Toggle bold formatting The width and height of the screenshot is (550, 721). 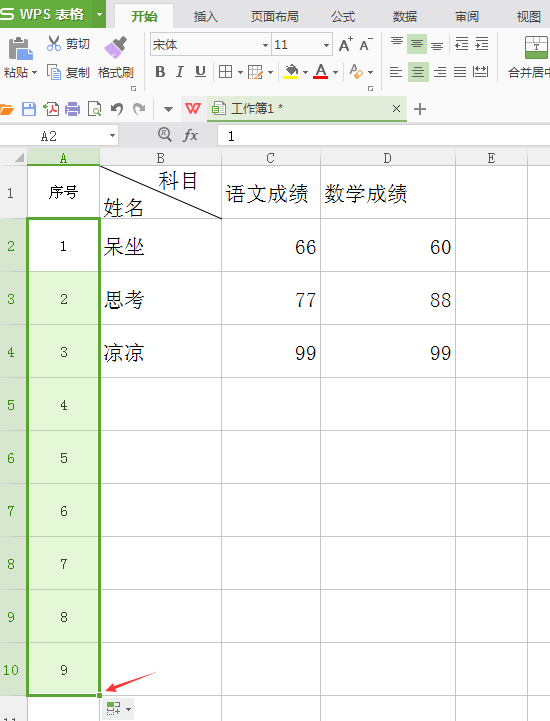[160, 72]
